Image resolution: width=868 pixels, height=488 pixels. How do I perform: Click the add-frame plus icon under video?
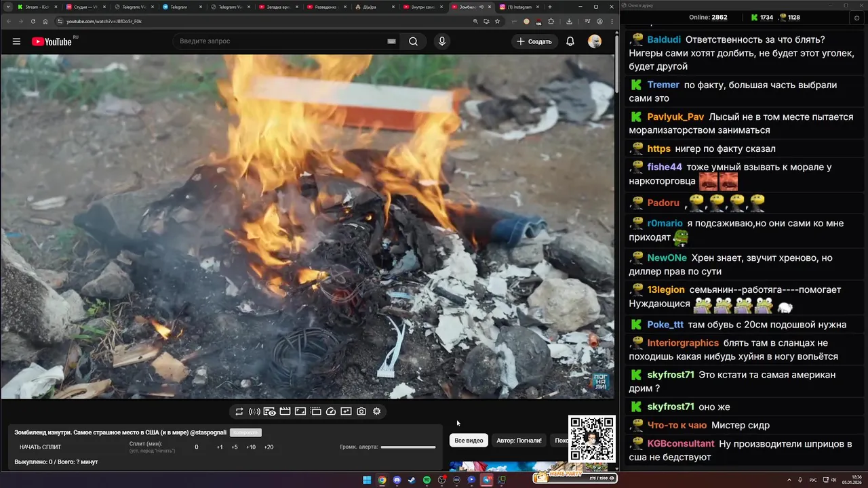346,411
